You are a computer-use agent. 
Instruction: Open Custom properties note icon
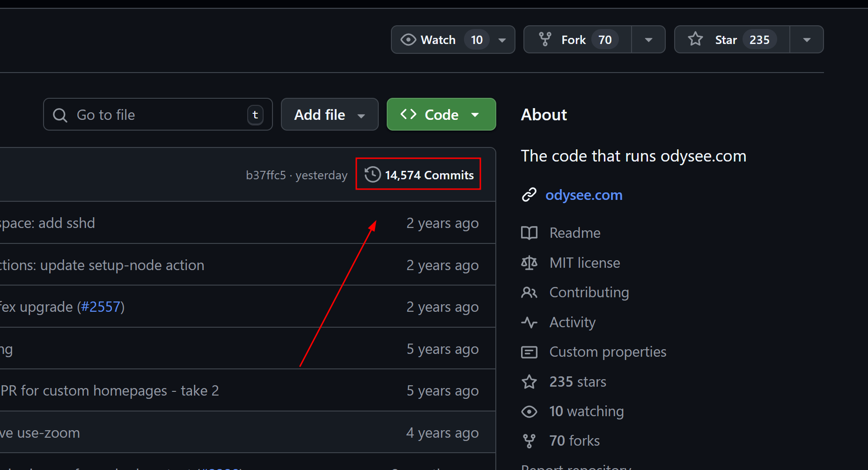point(530,352)
